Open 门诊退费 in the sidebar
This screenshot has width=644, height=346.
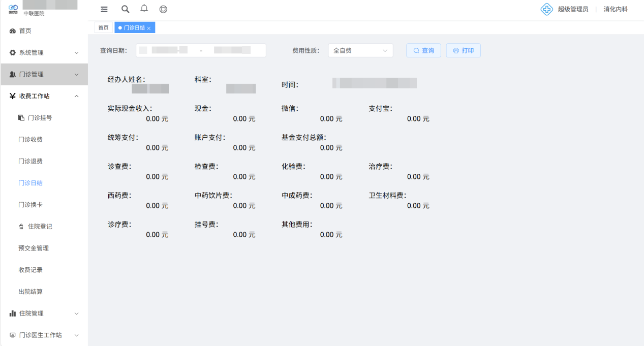[30, 162]
